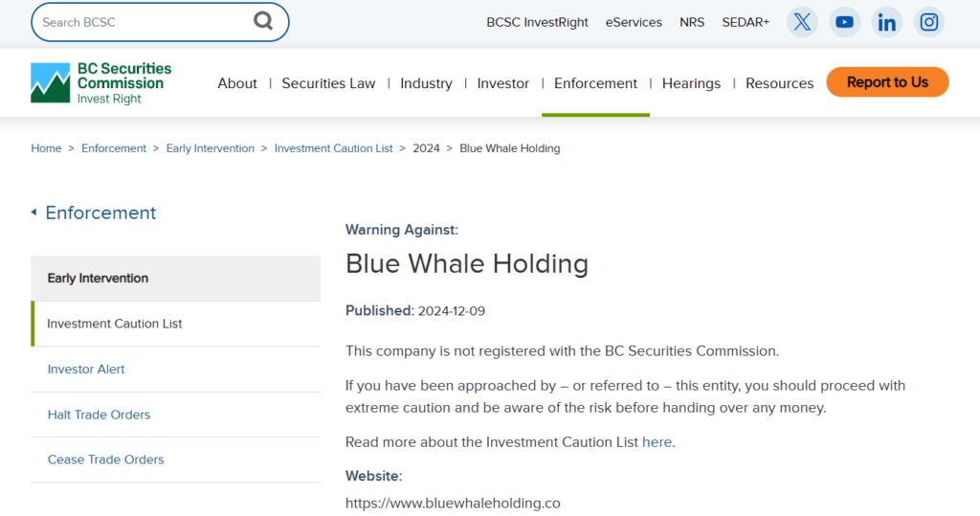This screenshot has width=980, height=516.
Task: Open Investor Alert sidebar link
Action: [x=86, y=369]
